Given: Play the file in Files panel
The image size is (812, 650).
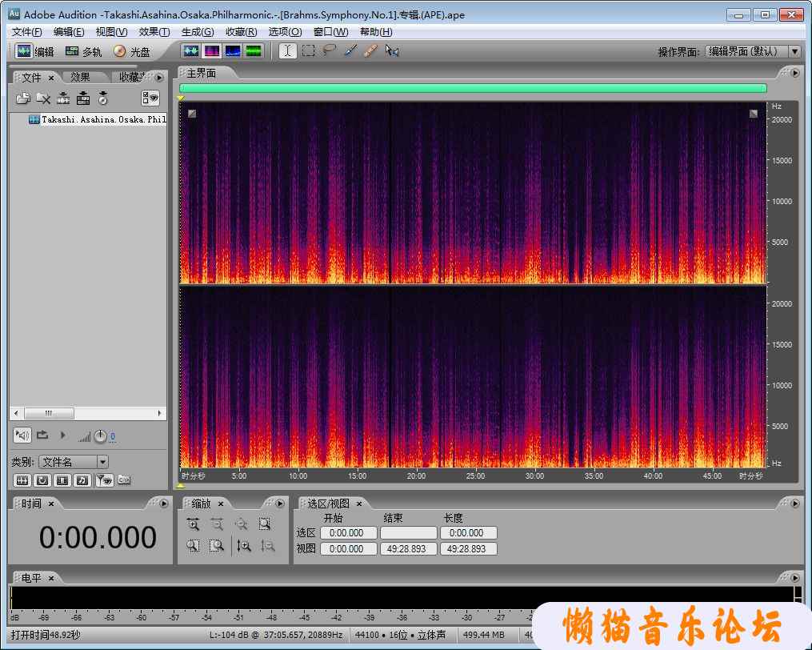Looking at the screenshot, I should pyautogui.click(x=62, y=435).
